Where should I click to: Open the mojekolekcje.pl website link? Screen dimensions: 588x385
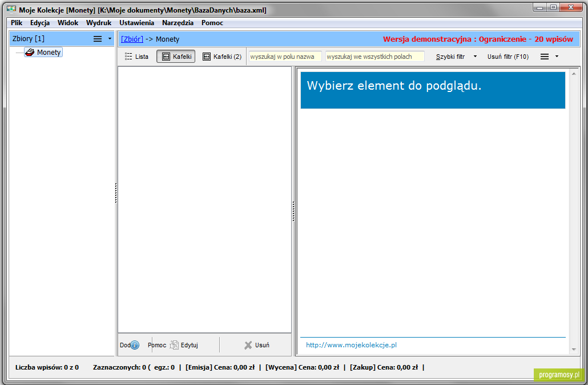pyautogui.click(x=352, y=345)
